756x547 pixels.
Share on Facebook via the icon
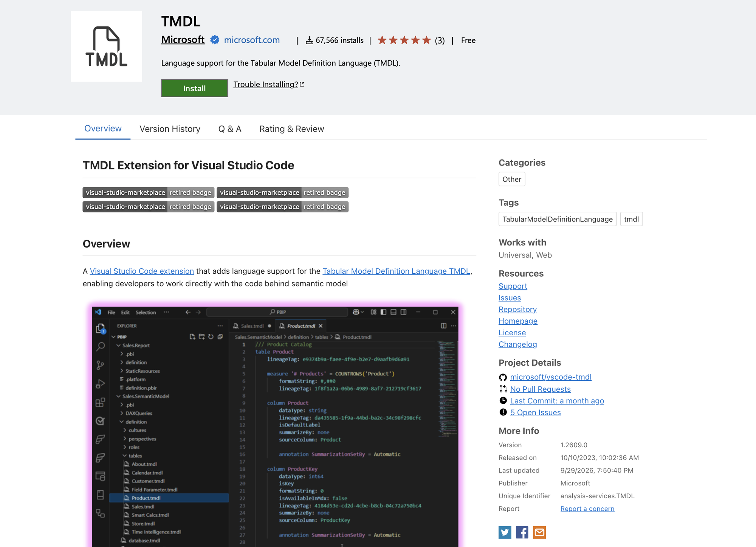click(x=522, y=532)
